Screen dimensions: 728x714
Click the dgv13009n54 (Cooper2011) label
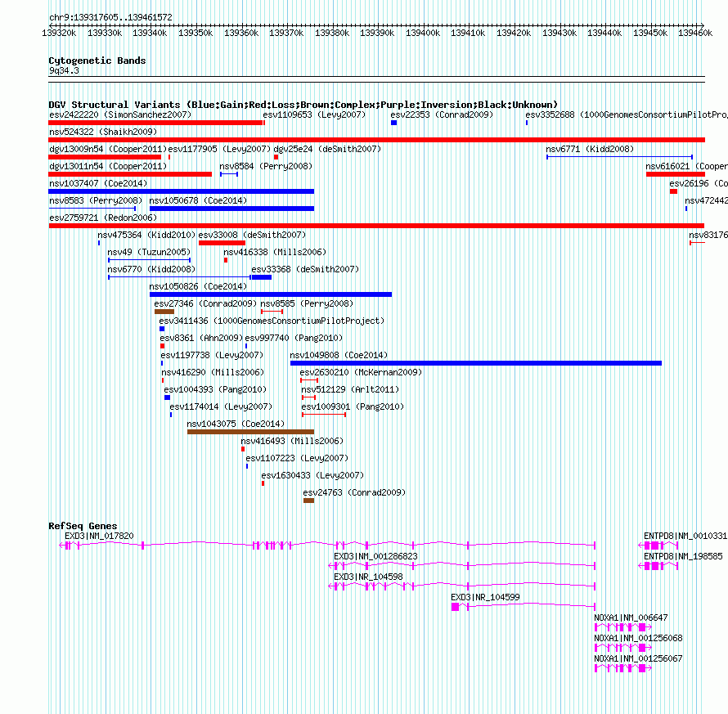(x=108, y=149)
